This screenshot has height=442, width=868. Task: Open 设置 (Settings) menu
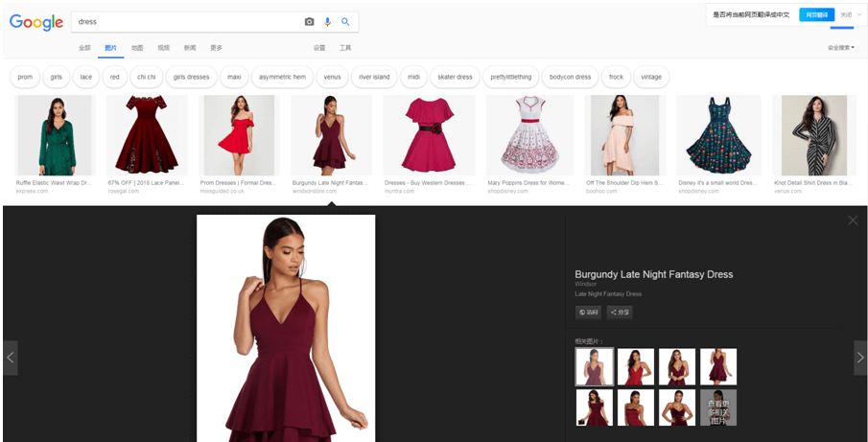point(319,48)
